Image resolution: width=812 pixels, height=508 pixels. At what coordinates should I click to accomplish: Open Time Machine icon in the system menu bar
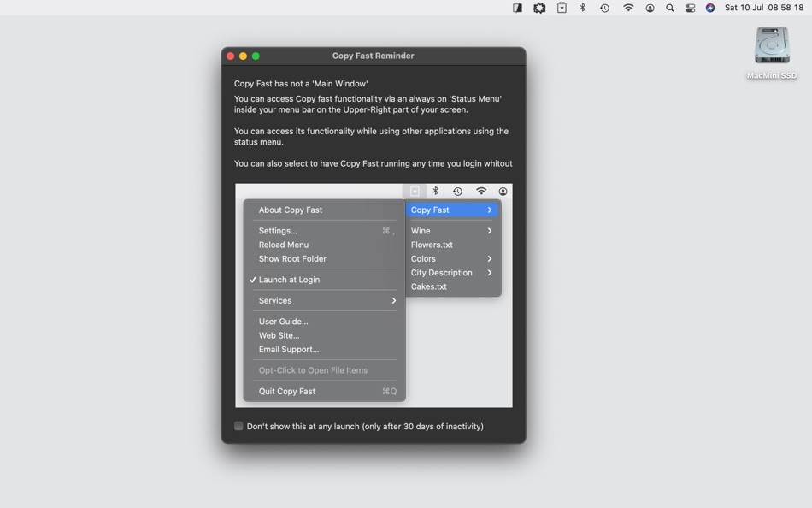pos(604,8)
